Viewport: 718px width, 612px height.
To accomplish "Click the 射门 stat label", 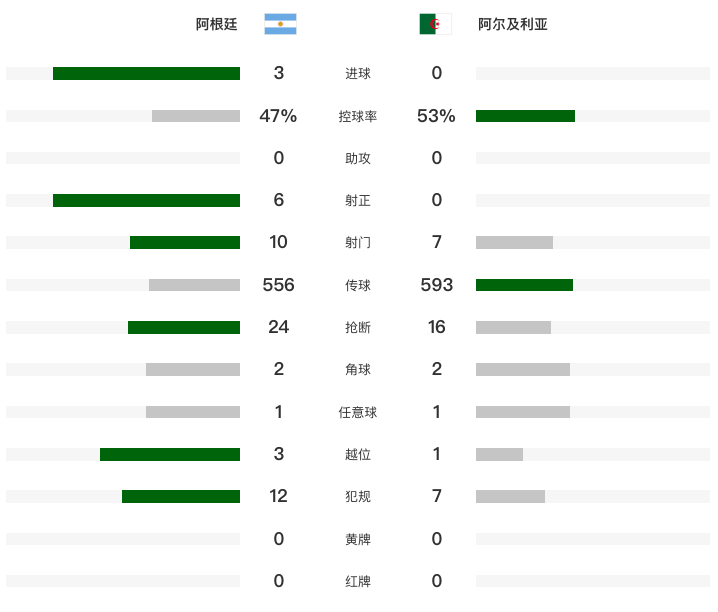I will pos(358,242).
